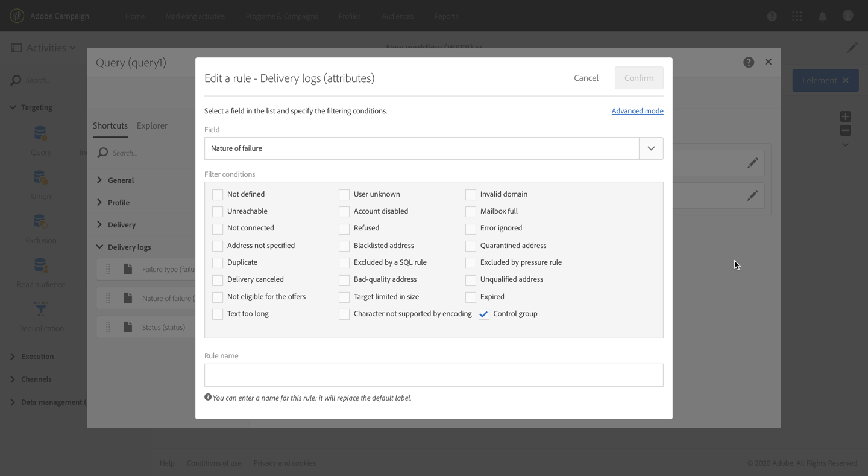Image resolution: width=868 pixels, height=476 pixels.
Task: Click the notifications bell icon
Action: pyautogui.click(x=822, y=16)
